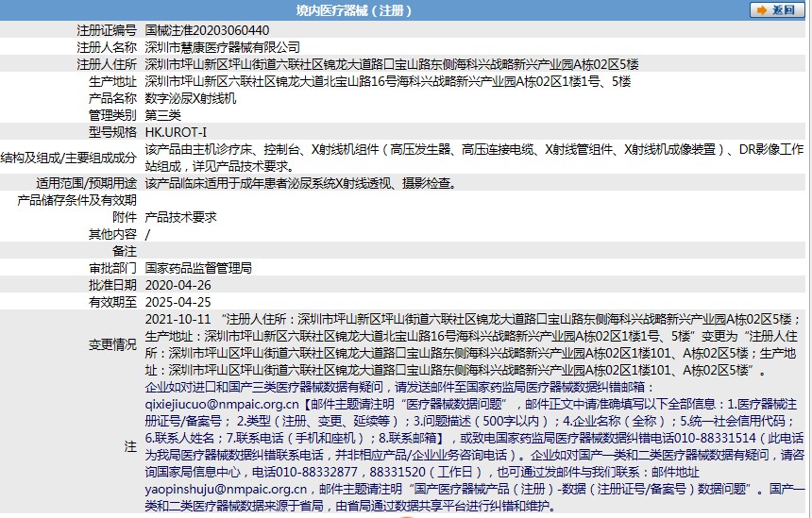The width and height of the screenshot is (812, 518).
Task: Select expiry date 2025-04-25
Action: coord(178,302)
